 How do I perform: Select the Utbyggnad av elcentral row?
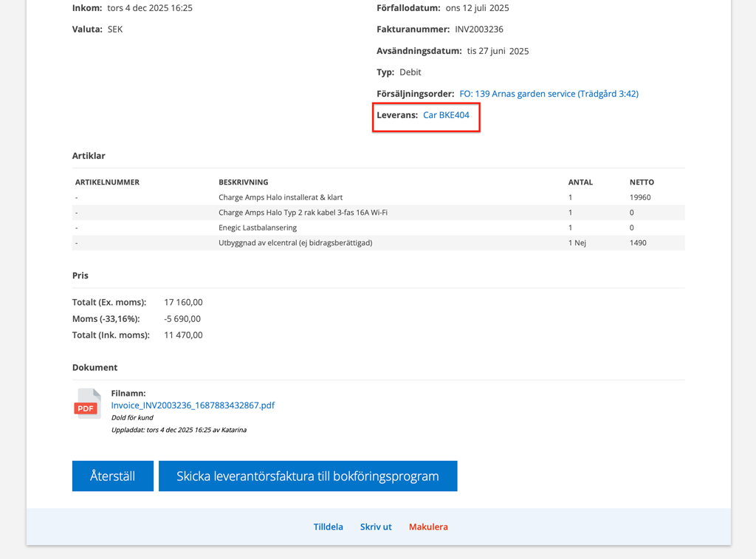[x=295, y=243]
